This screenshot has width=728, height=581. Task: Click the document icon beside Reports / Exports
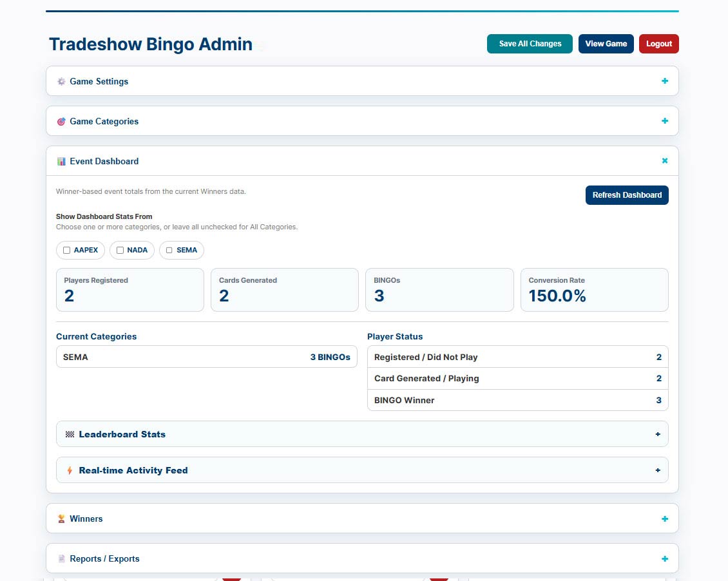61,558
